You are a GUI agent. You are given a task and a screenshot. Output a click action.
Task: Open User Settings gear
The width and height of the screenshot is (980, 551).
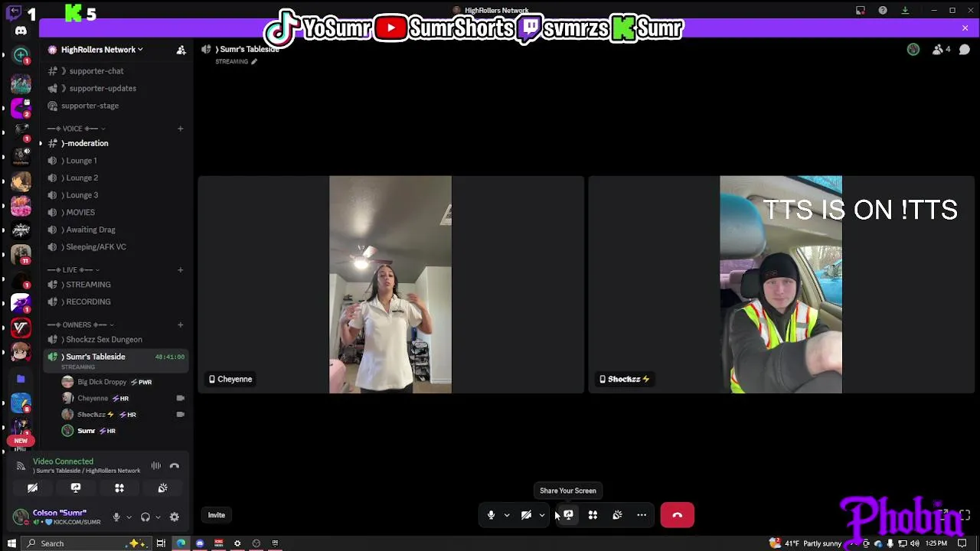pyautogui.click(x=175, y=517)
